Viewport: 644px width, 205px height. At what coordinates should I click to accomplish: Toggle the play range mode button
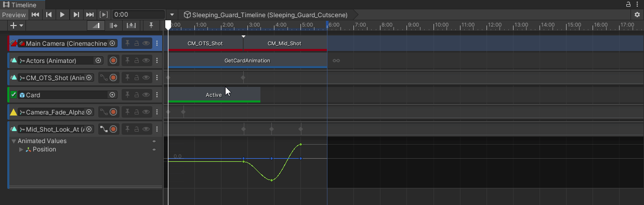coord(103,15)
